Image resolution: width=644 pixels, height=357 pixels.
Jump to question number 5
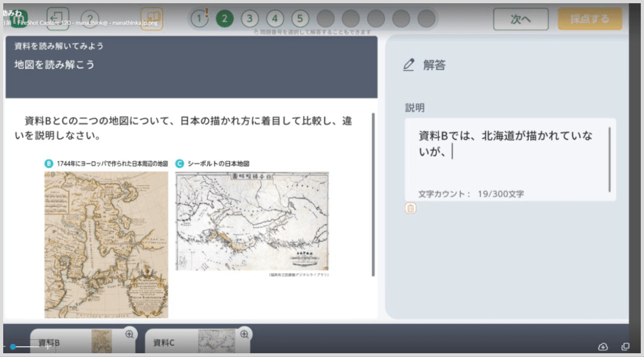[x=300, y=19]
